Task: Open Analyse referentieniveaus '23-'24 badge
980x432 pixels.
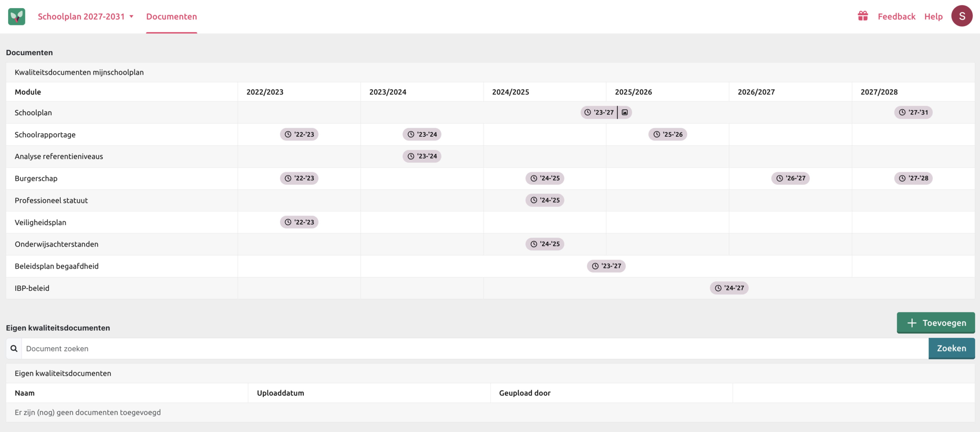Action: (422, 156)
